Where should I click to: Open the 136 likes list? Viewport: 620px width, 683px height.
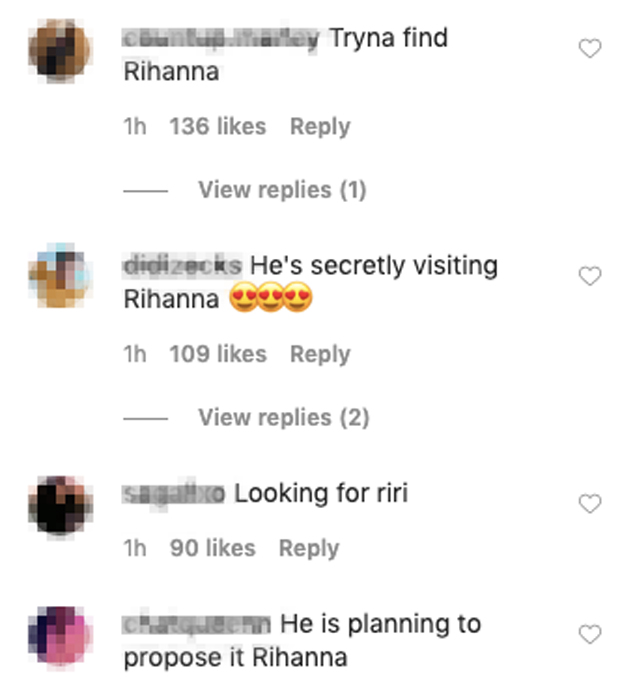218,126
